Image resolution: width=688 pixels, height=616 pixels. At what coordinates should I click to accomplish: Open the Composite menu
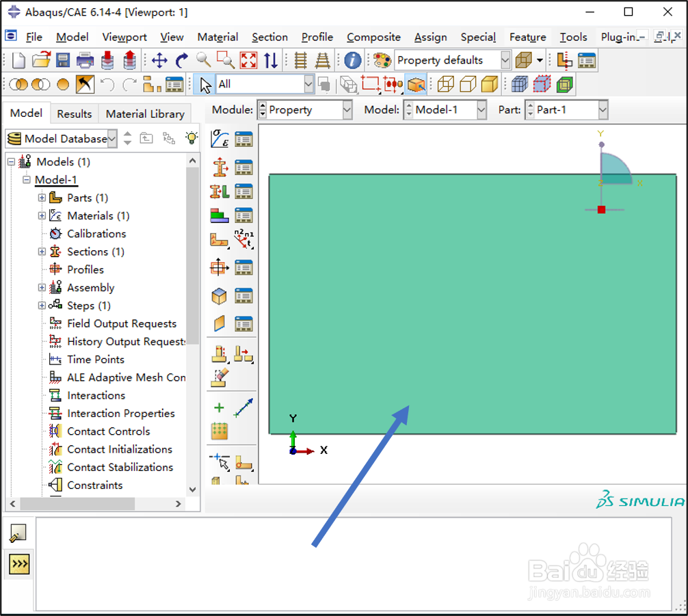pyautogui.click(x=373, y=38)
